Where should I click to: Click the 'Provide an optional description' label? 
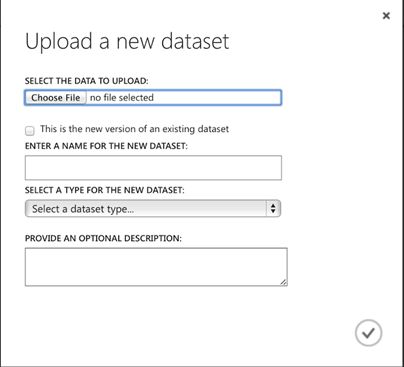[103, 238]
